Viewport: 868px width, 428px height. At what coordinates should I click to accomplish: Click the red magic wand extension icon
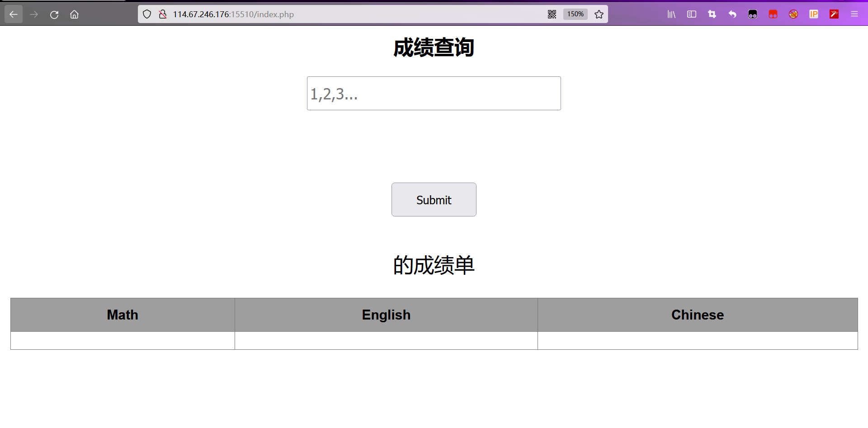(x=834, y=14)
